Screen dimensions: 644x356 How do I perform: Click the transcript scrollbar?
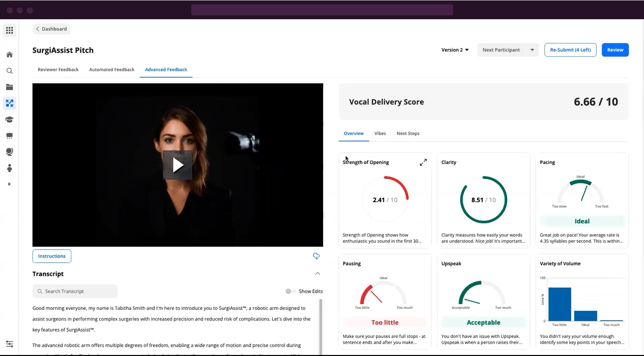coord(320,327)
